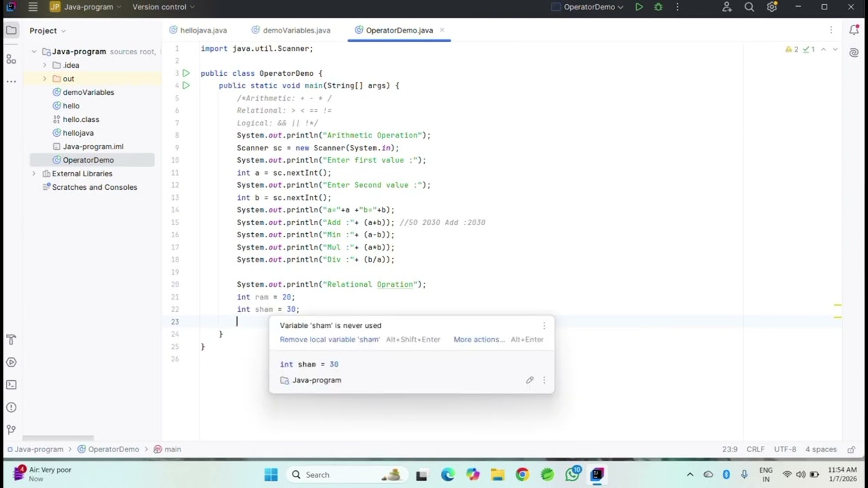Click the taskbar Search box
This screenshot has height=488, width=868.
click(346, 474)
